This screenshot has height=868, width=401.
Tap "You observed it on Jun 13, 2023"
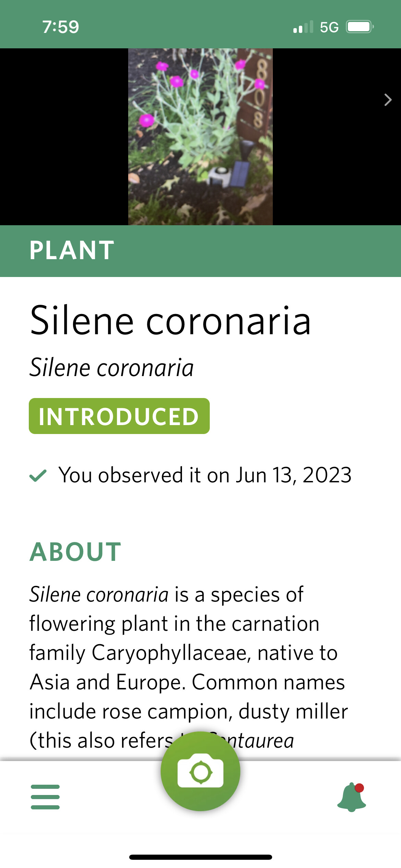[x=205, y=475]
